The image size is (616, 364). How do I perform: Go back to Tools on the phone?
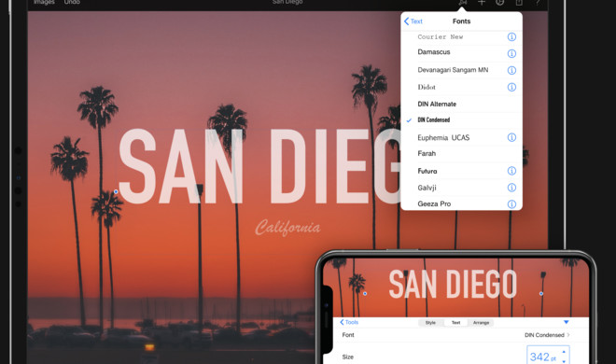tap(349, 322)
